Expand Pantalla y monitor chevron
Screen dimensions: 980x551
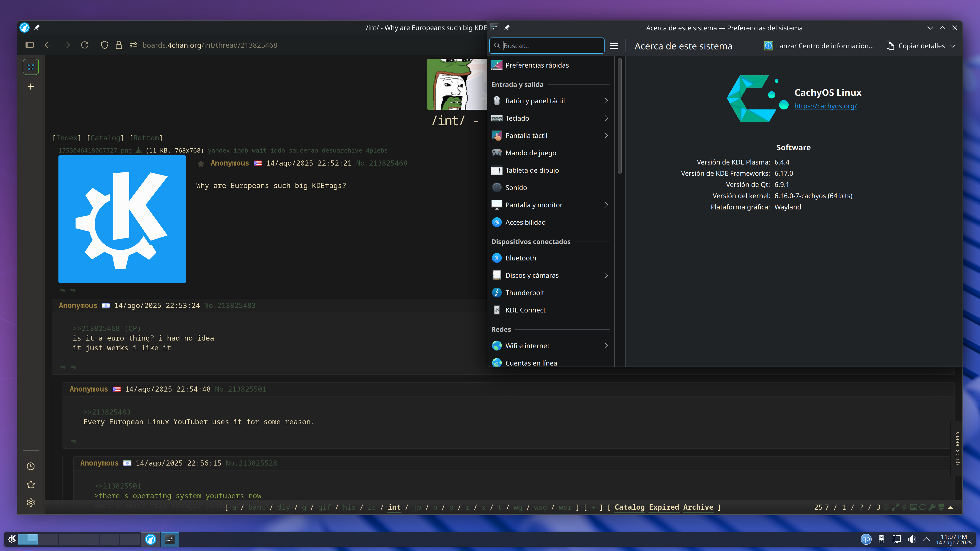pyautogui.click(x=606, y=205)
